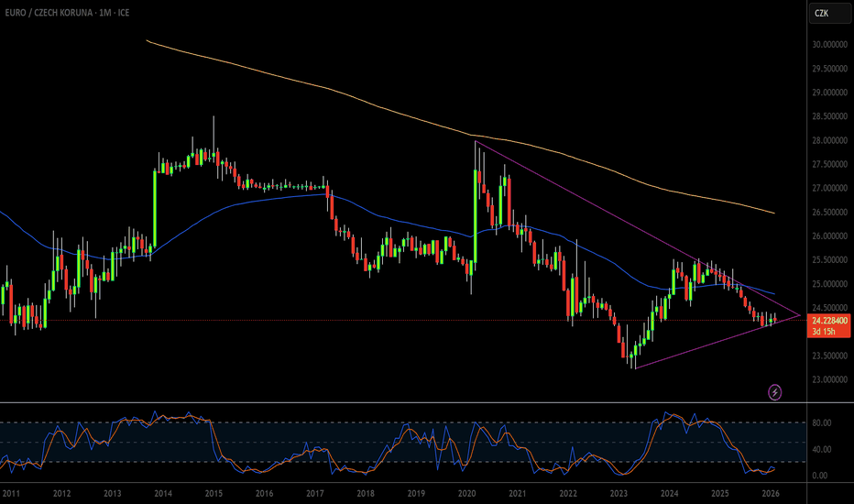Click the 27.500000 price axis label
Viewport: 854px width, 504px height.
pos(829,164)
